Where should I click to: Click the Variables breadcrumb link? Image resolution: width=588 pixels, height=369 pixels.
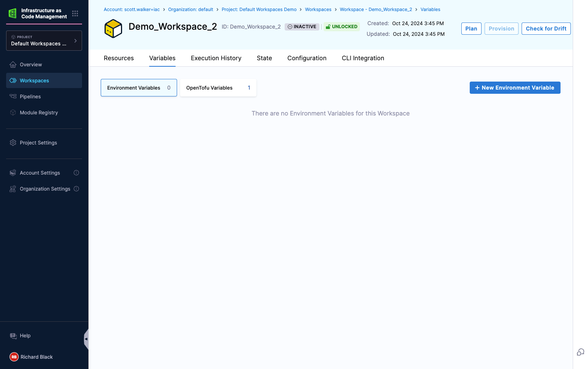(x=430, y=10)
